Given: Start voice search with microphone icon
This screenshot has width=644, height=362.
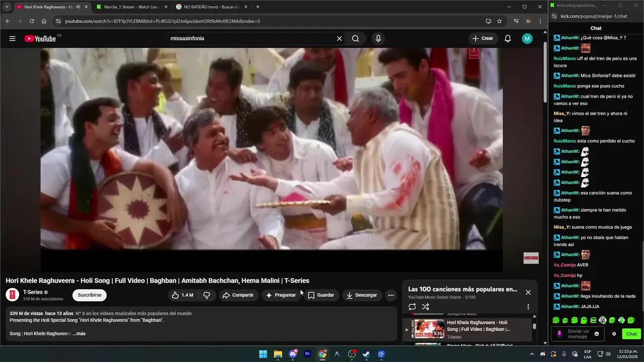Looking at the screenshot, I should [378, 39].
